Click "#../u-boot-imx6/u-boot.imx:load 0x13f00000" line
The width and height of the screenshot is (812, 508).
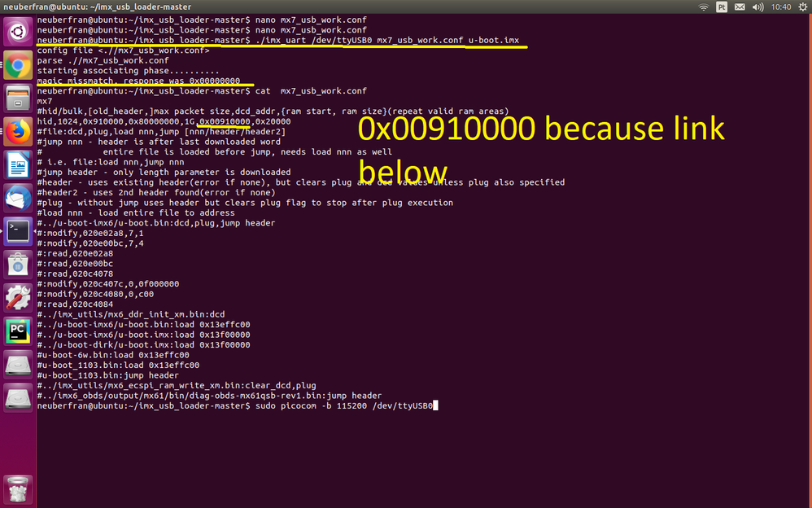coord(143,335)
